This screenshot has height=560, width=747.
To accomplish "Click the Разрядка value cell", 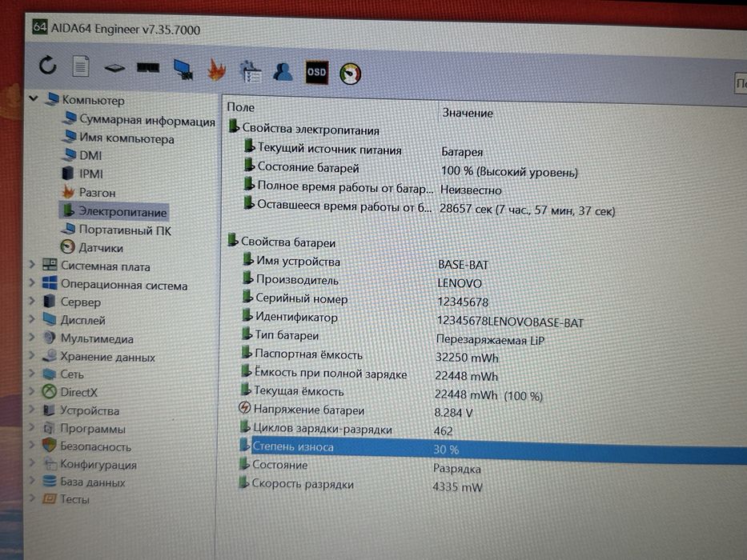I will [457, 469].
